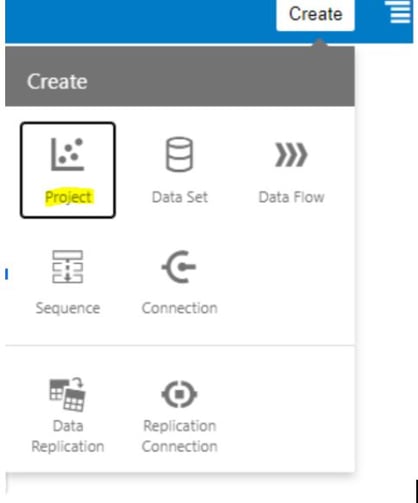
Task: Pick the Sequence stacked-boxes icon
Action: (68, 267)
